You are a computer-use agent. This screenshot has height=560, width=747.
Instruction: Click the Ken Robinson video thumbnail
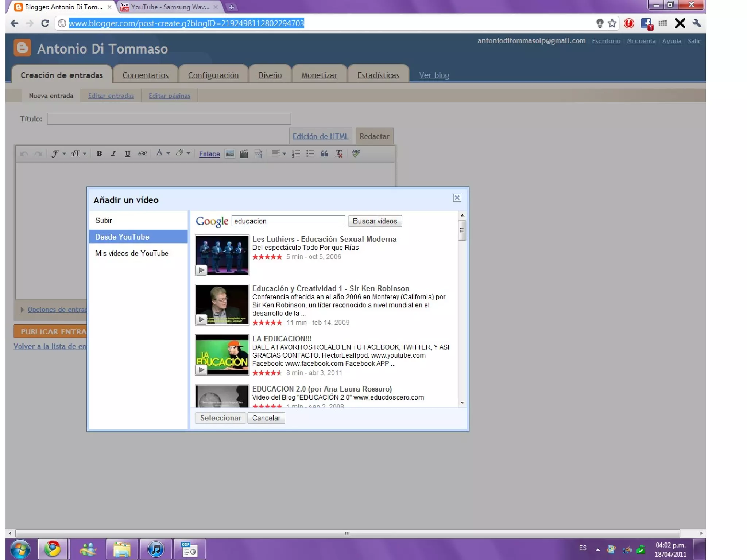point(222,304)
